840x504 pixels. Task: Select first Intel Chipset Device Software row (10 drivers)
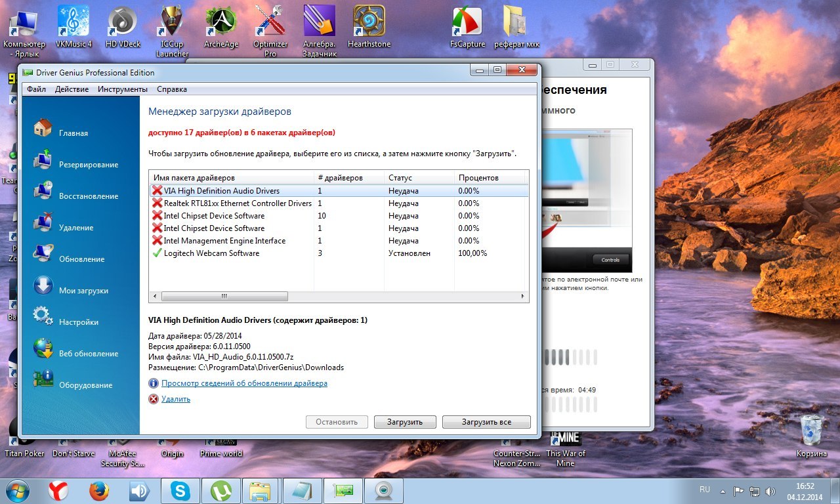pos(338,215)
